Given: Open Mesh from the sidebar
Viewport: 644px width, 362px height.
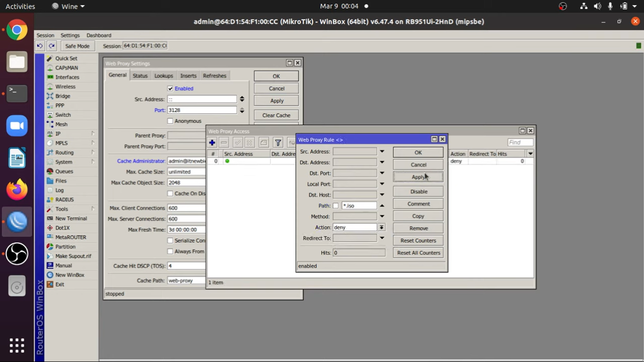Looking at the screenshot, I should click(x=61, y=124).
